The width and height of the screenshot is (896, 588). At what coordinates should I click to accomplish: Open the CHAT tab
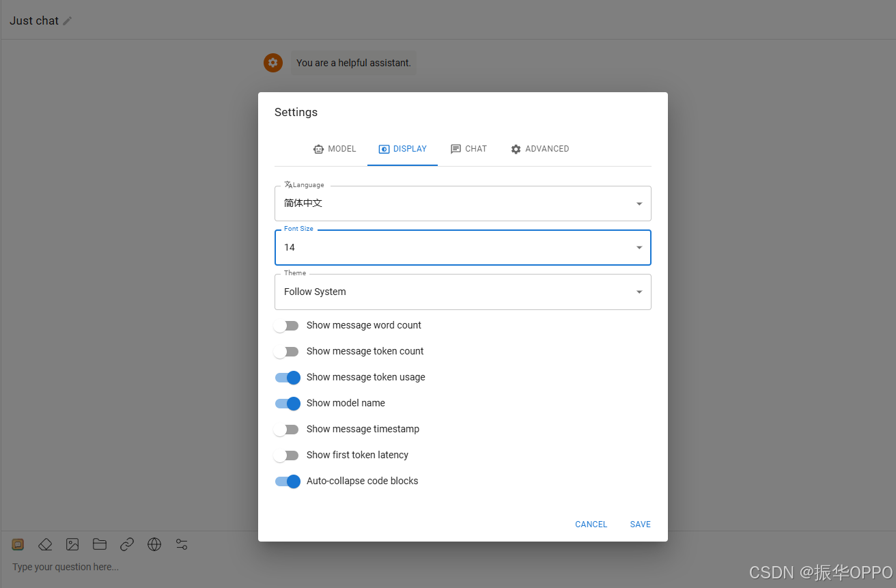[468, 149]
